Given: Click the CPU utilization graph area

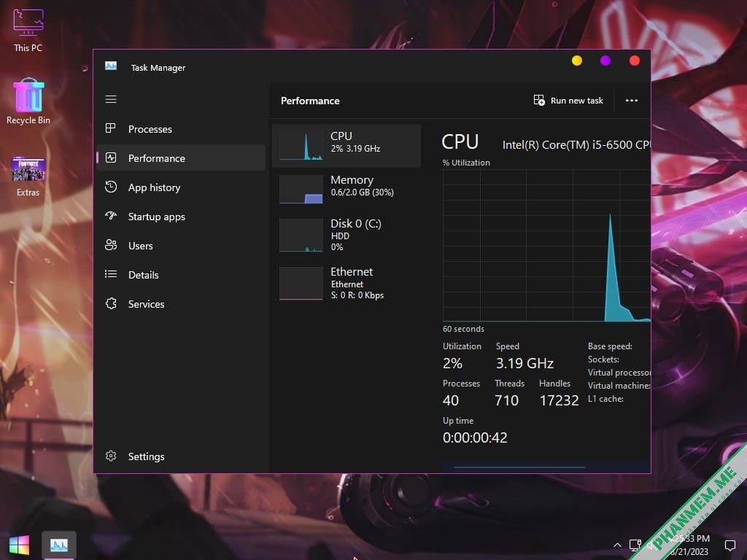Looking at the screenshot, I should click(x=546, y=245).
